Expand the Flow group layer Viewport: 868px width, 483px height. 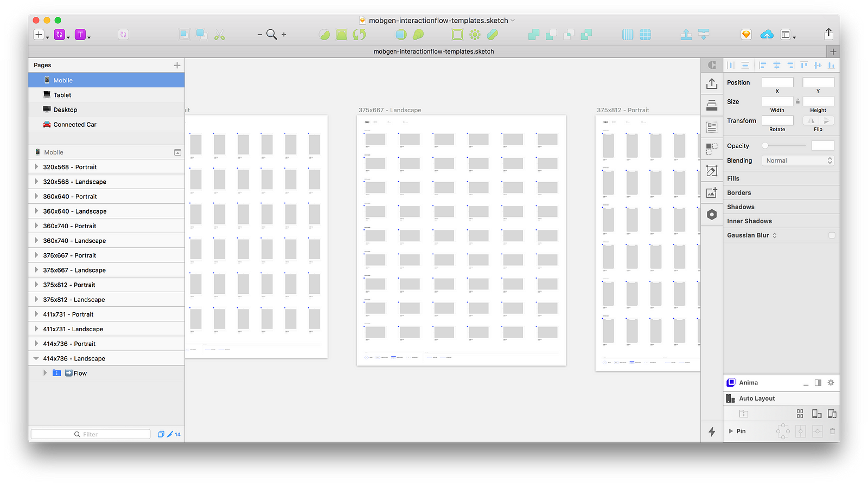(45, 373)
